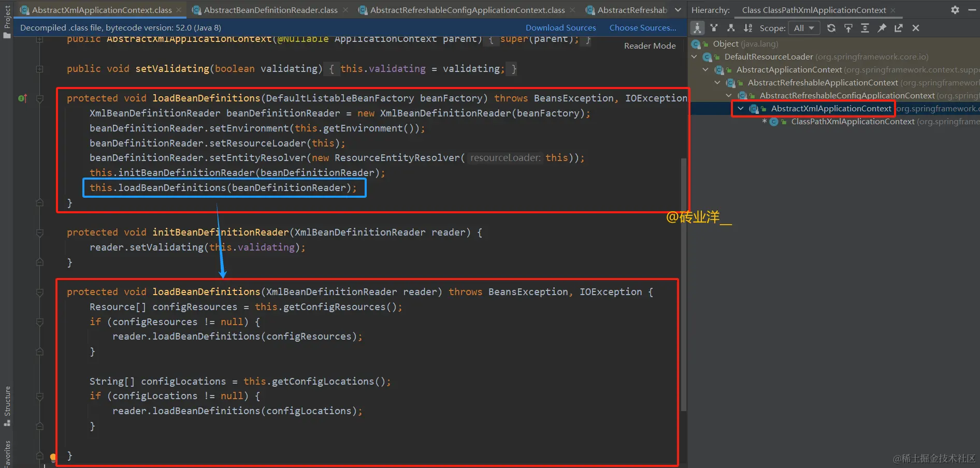Open Hierarchy panel settings gear
This screenshot has width=980, height=468.
point(955,10)
